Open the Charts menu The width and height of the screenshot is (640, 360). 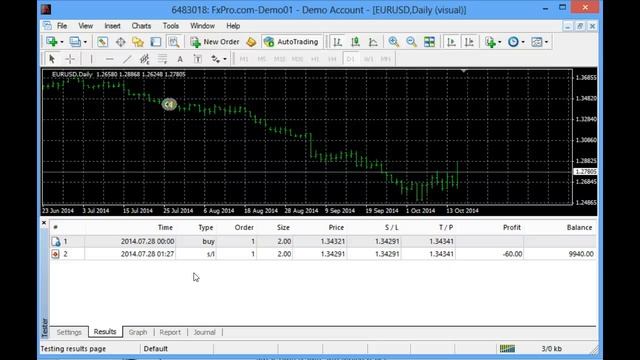click(x=141, y=26)
